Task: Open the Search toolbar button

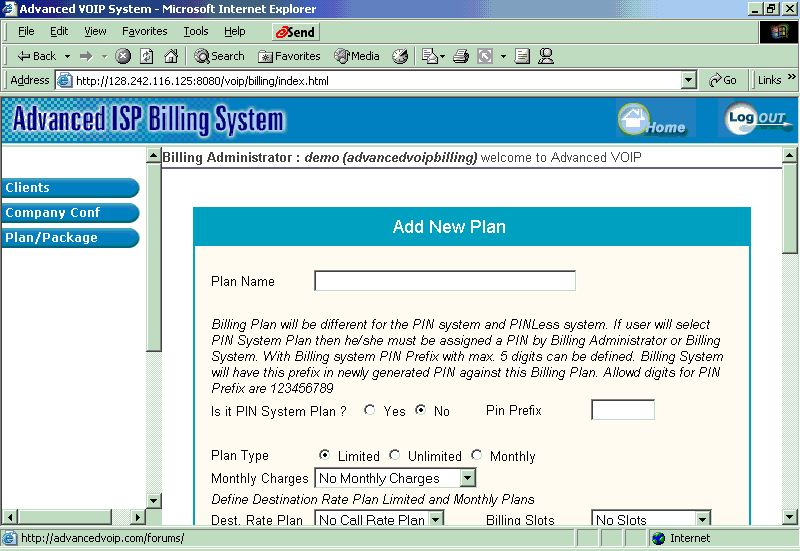Action: tap(219, 56)
